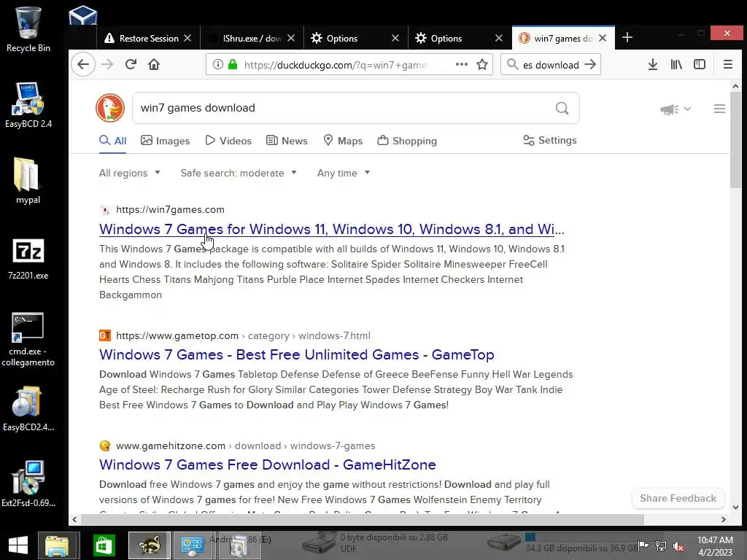
Task: Switch to Videos results
Action: tap(228, 141)
